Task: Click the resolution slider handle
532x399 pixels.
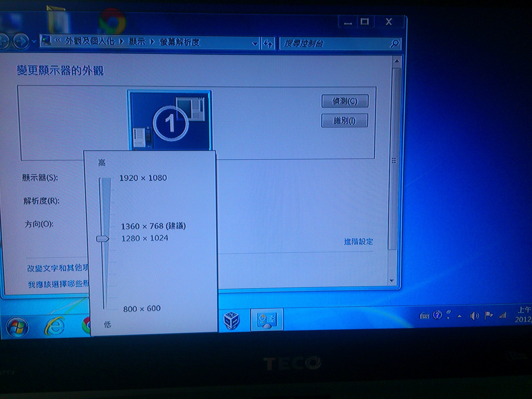Action: [x=103, y=239]
